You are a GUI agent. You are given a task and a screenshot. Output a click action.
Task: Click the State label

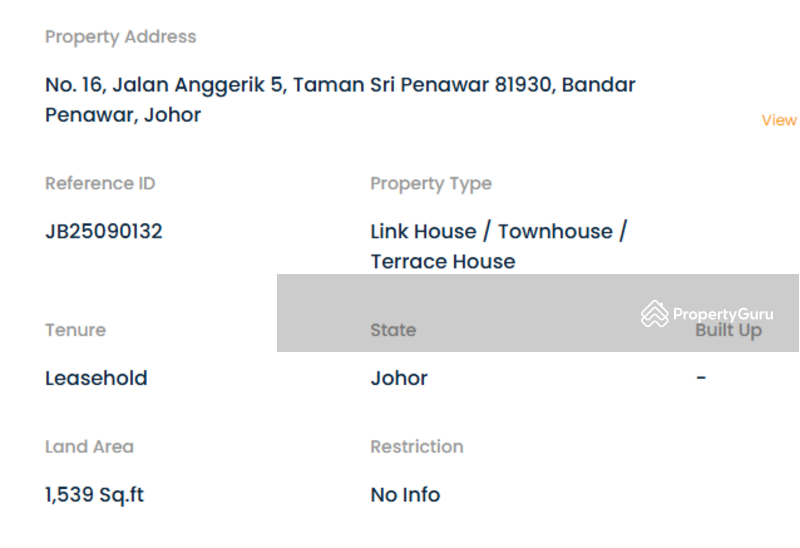pos(393,330)
